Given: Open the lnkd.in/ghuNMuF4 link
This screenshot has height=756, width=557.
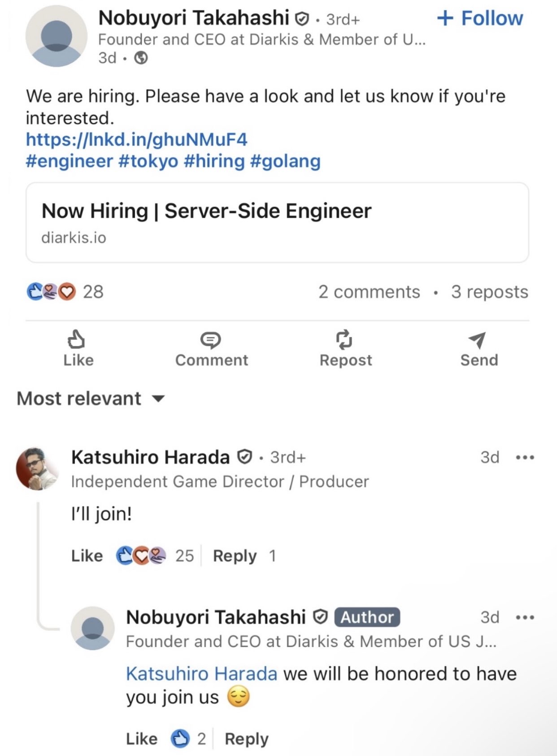Looking at the screenshot, I should click(136, 139).
